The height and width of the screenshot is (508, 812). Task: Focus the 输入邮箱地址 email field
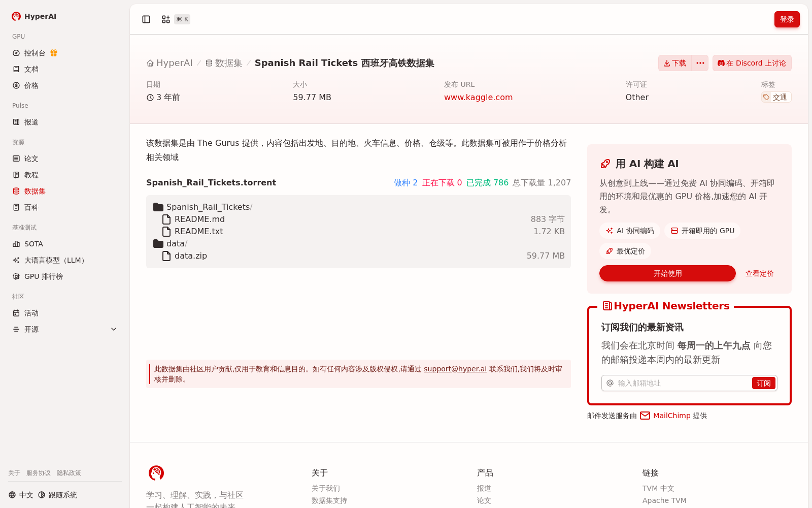pyautogui.click(x=683, y=383)
